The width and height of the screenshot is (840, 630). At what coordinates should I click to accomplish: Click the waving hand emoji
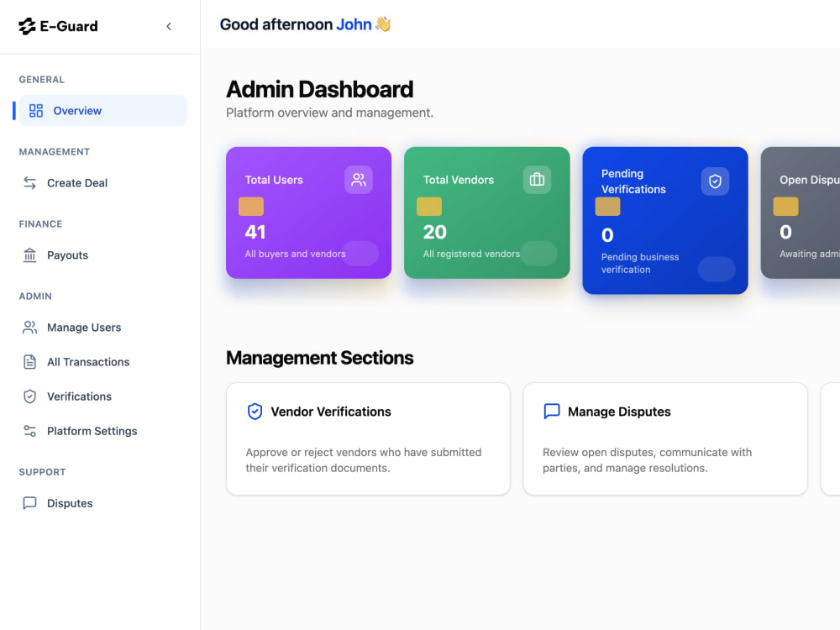click(383, 24)
